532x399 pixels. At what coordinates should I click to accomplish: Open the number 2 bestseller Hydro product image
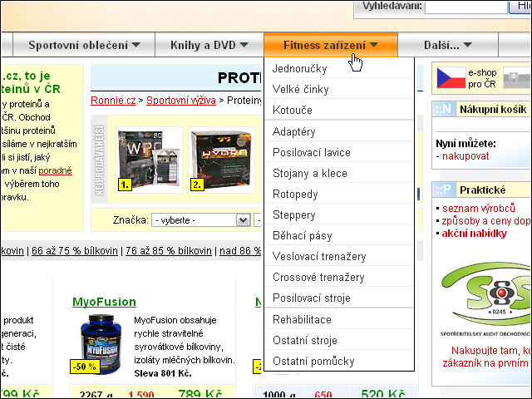point(221,160)
